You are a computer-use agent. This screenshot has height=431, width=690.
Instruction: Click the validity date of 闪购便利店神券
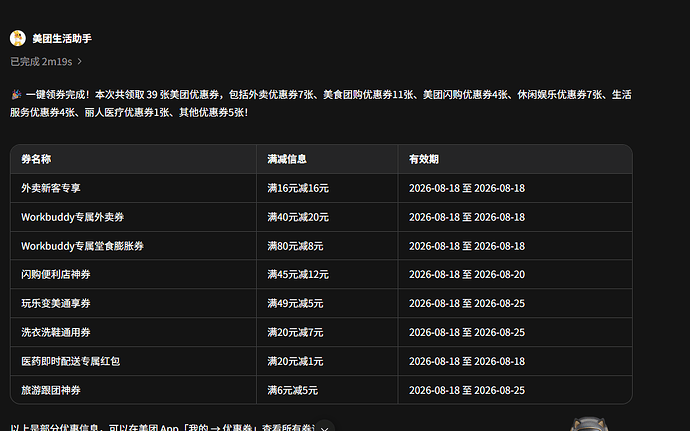467,274
